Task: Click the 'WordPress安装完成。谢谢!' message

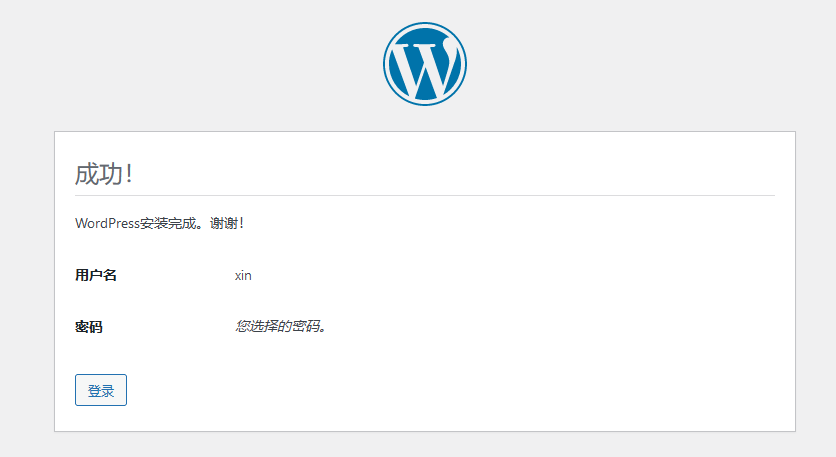Action: (x=159, y=223)
